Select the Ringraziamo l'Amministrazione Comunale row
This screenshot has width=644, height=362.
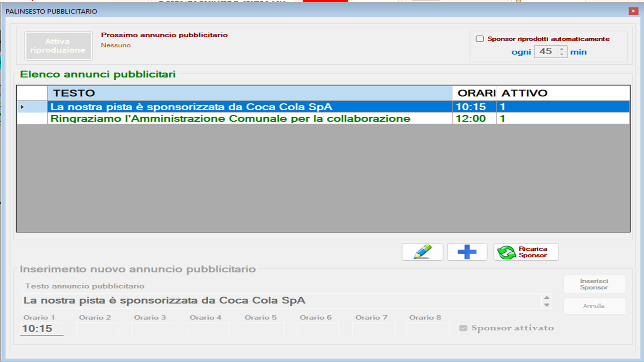pos(230,119)
